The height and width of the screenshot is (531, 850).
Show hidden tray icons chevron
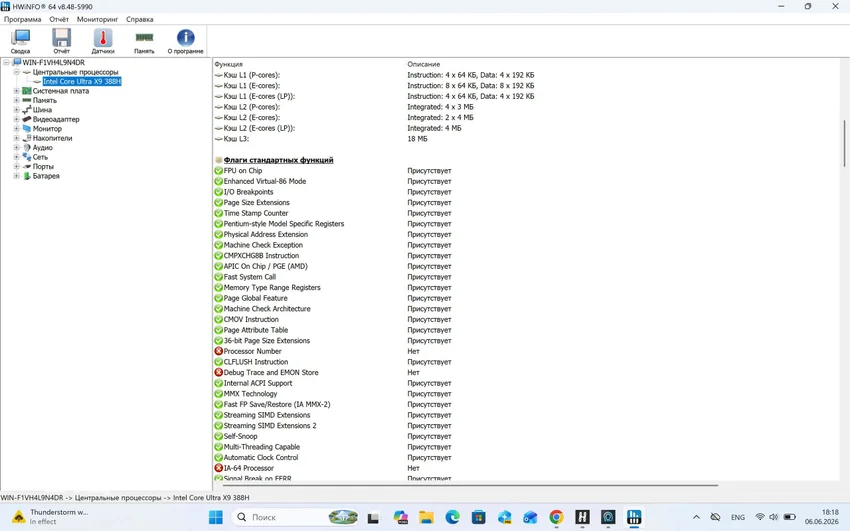[x=697, y=517]
